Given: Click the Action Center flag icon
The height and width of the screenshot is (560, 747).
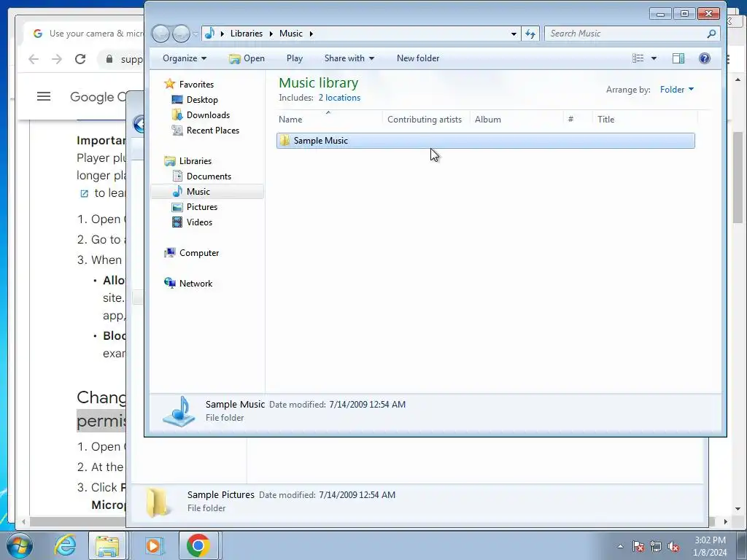Looking at the screenshot, I should (x=638, y=547).
